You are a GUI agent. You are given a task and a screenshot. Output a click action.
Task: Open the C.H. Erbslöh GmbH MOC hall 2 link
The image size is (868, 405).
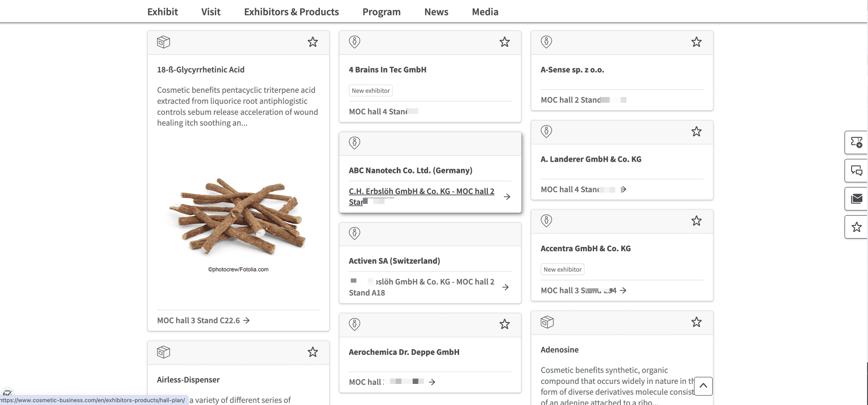421,192
